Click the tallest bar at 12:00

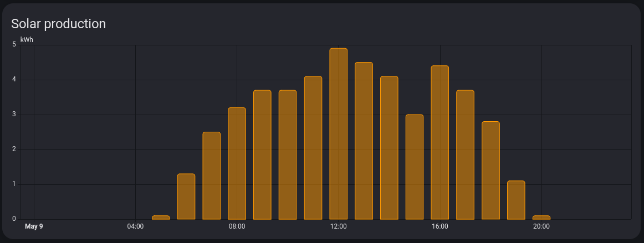click(x=338, y=134)
